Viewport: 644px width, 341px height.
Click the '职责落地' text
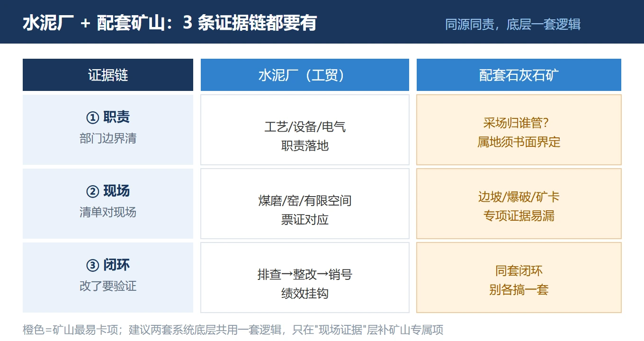305,146
